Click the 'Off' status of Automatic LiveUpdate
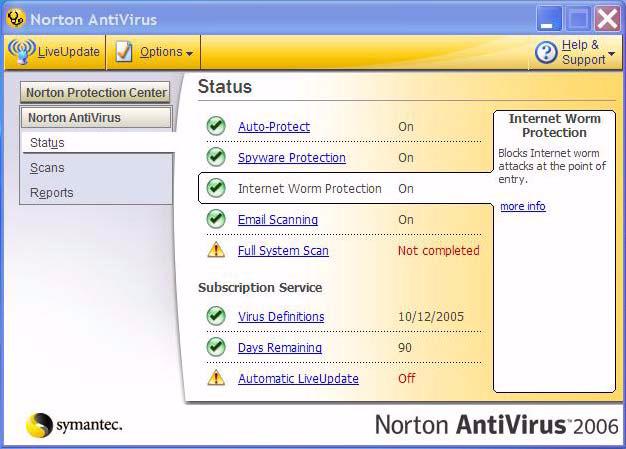Image resolution: width=626 pixels, height=449 pixels. tap(406, 378)
